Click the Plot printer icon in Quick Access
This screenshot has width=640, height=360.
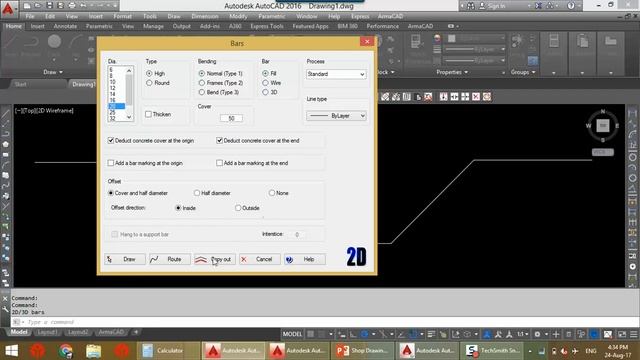point(72,6)
